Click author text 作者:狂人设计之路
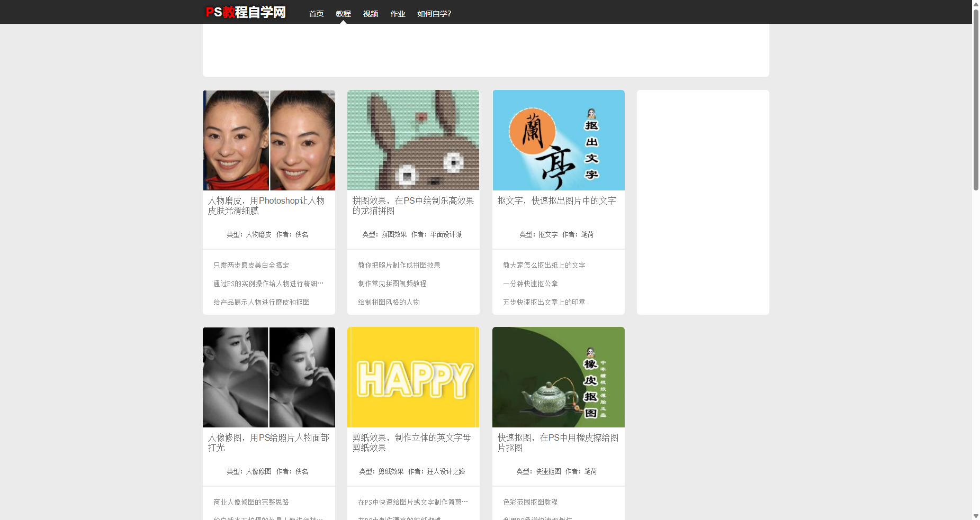The image size is (980, 520). tap(437, 471)
